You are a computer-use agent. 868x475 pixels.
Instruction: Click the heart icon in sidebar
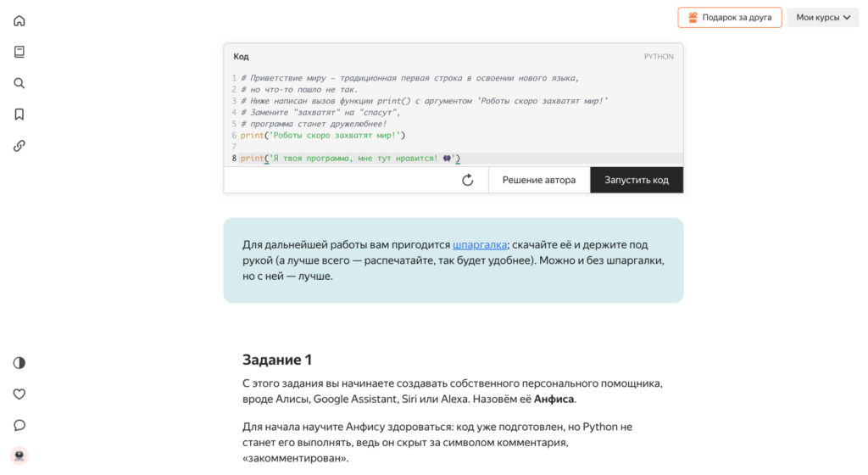19,394
